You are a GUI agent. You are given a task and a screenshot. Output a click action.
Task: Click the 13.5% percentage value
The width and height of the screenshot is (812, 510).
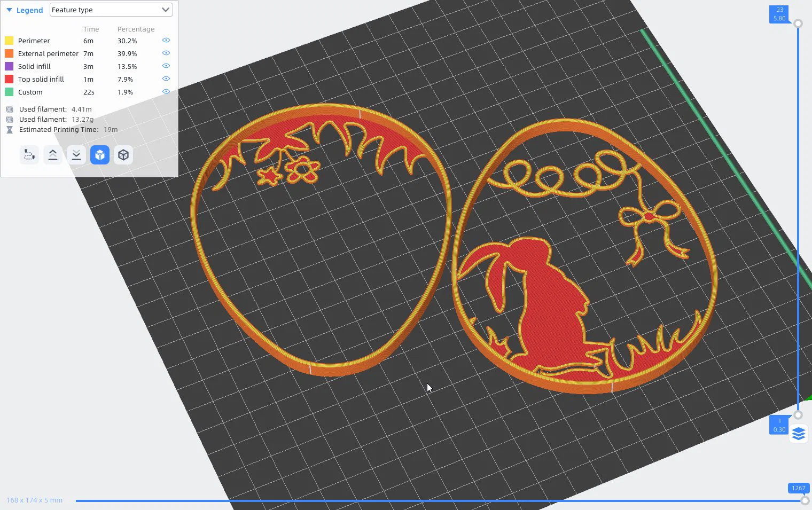tap(127, 66)
